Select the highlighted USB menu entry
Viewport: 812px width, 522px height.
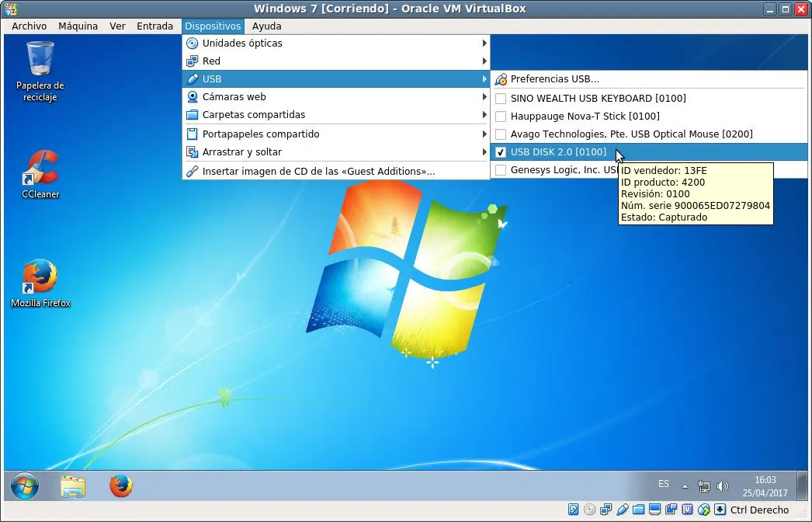coord(336,78)
